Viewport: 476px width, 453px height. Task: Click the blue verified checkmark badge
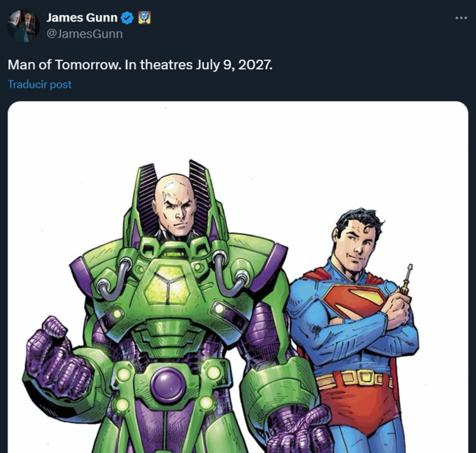point(127,18)
